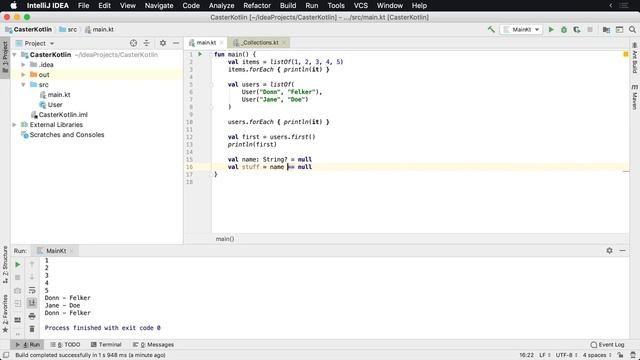Collapse the src folder

tap(23, 84)
